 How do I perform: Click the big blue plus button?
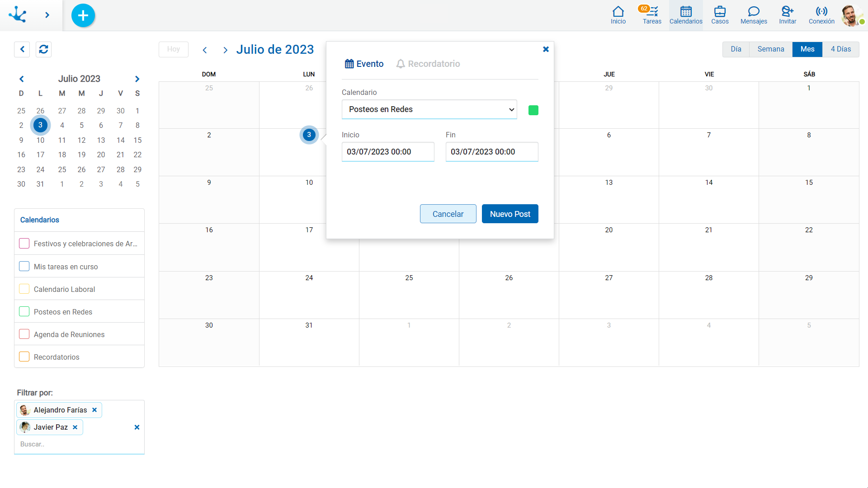coord(83,15)
